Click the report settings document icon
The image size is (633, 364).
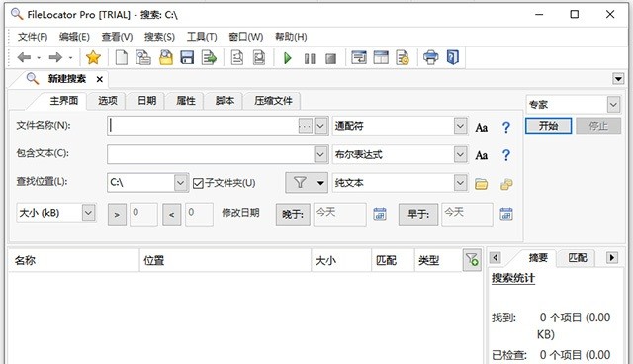pos(403,58)
